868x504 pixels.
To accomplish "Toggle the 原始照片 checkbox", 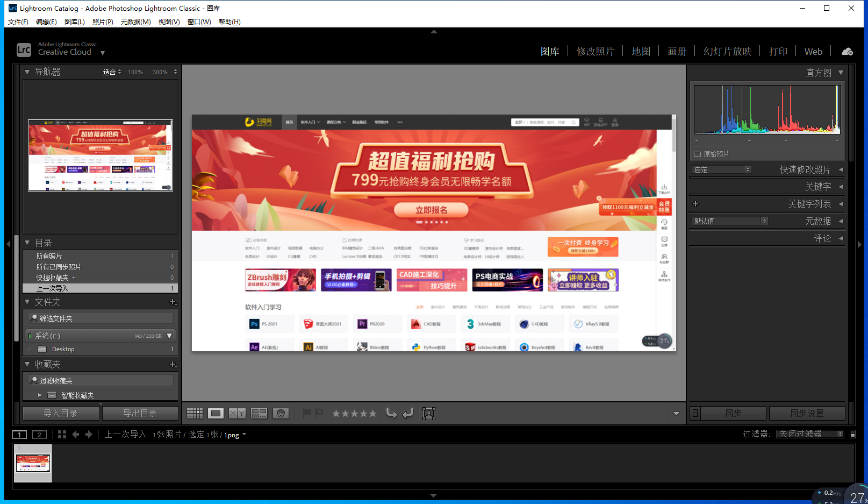I will (698, 154).
